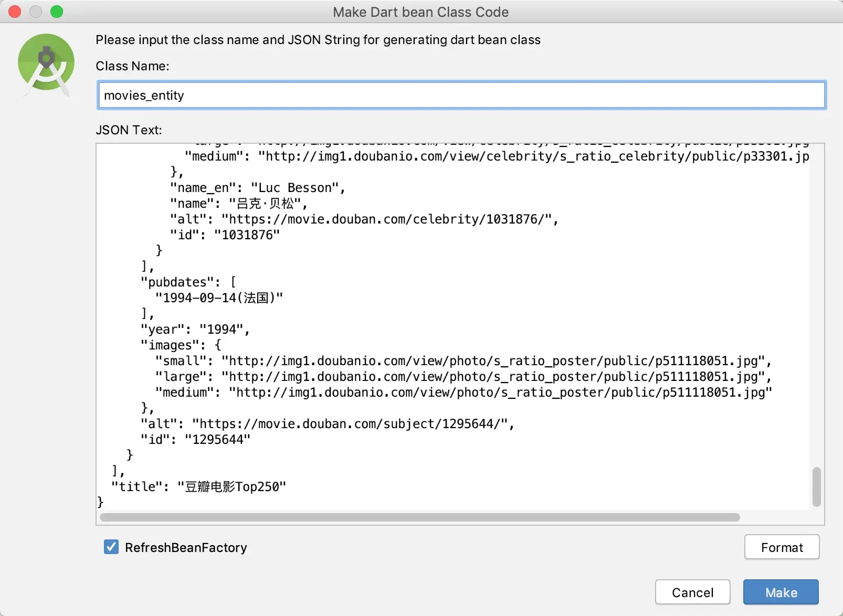Focus the Class Name input field
Image resolution: width=843 pixels, height=616 pixels.
pyautogui.click(x=461, y=95)
